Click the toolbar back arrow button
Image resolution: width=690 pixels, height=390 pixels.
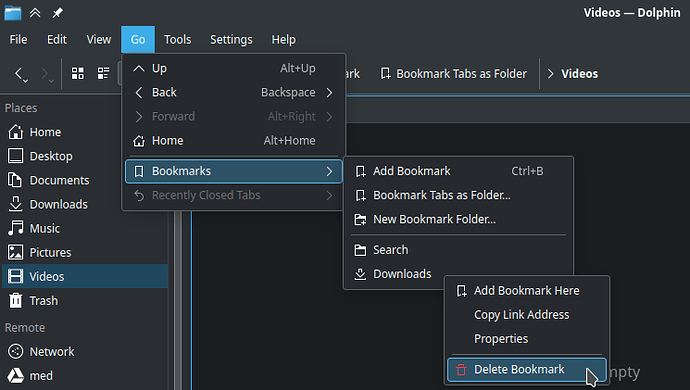point(21,74)
